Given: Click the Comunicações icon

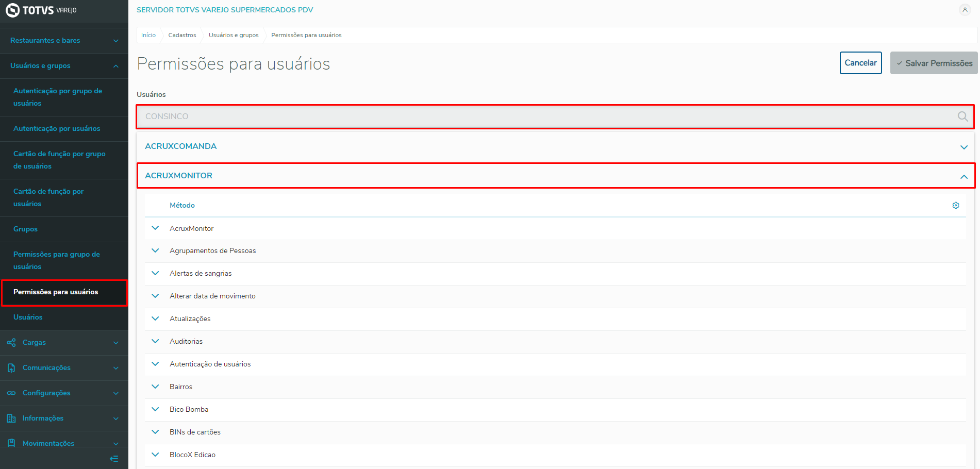Looking at the screenshot, I should [x=11, y=367].
